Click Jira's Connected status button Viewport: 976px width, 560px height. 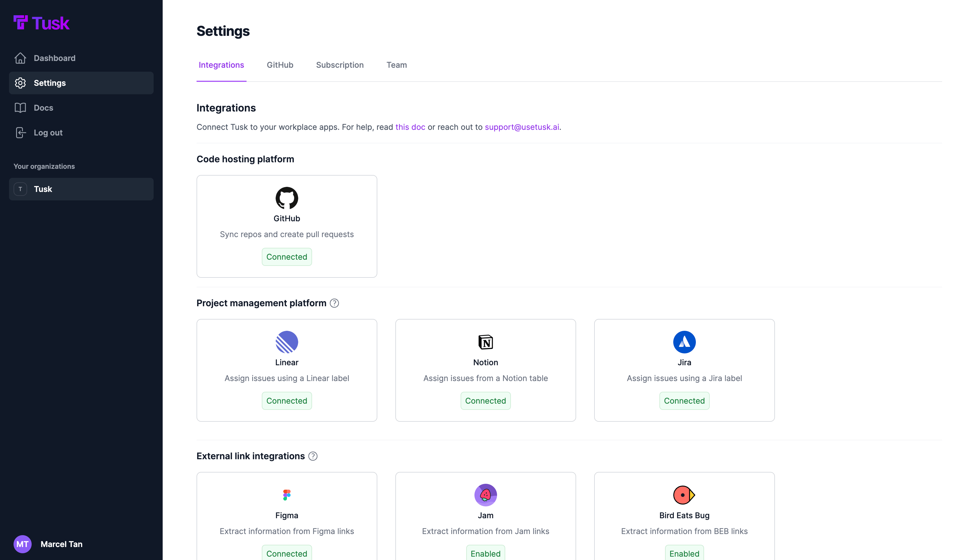tap(684, 401)
